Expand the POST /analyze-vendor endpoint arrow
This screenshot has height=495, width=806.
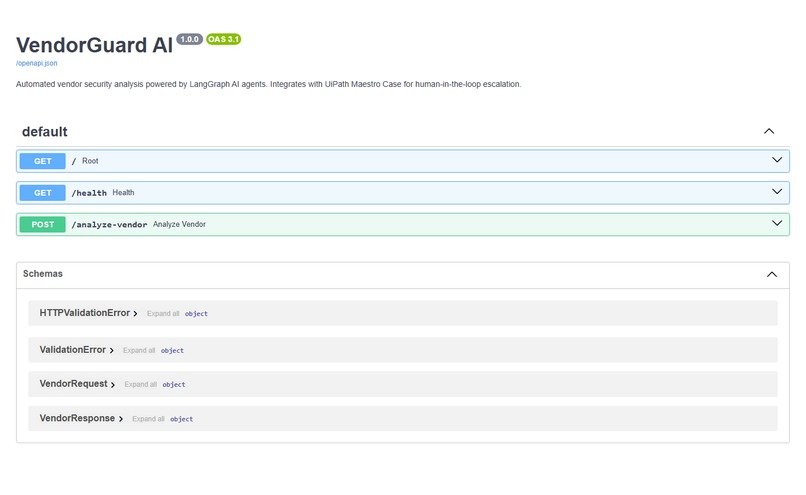[777, 224]
